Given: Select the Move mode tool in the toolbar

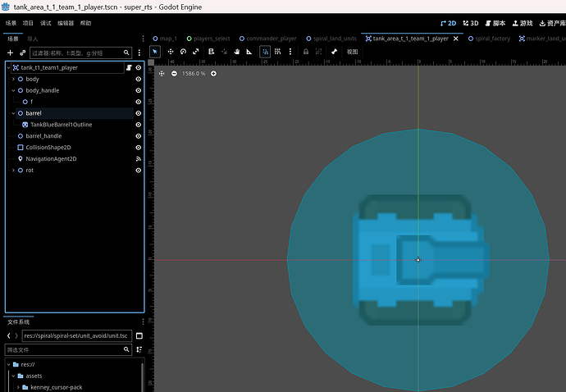Looking at the screenshot, I should coord(171,52).
